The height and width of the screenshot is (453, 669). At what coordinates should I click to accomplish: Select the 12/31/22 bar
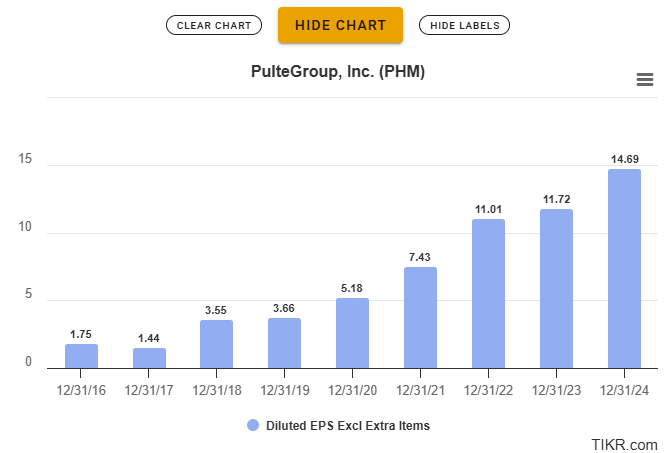[x=489, y=294]
